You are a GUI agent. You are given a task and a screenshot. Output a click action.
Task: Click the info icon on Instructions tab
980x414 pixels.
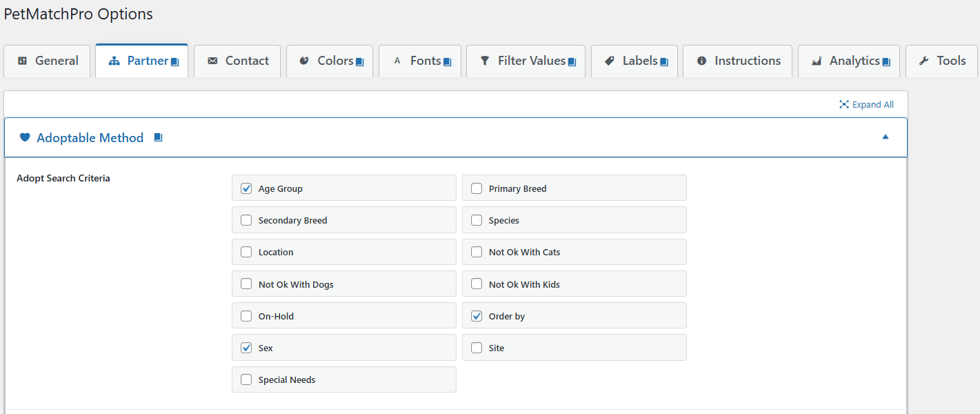tap(701, 61)
